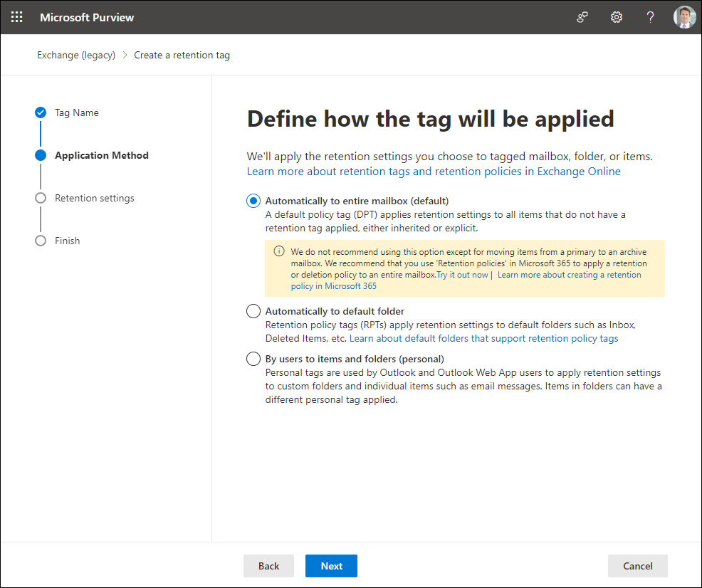Click the Cancel button
Viewport: 702px width, 588px height.
click(x=637, y=566)
